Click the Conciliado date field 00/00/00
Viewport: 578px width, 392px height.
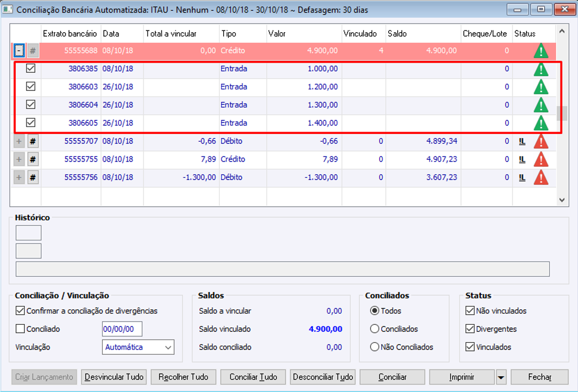[122, 329]
